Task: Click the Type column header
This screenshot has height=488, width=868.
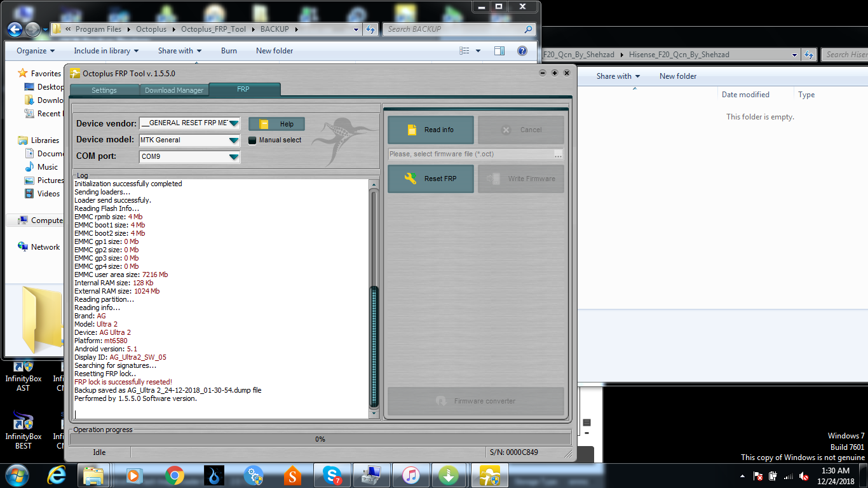Action: point(806,95)
